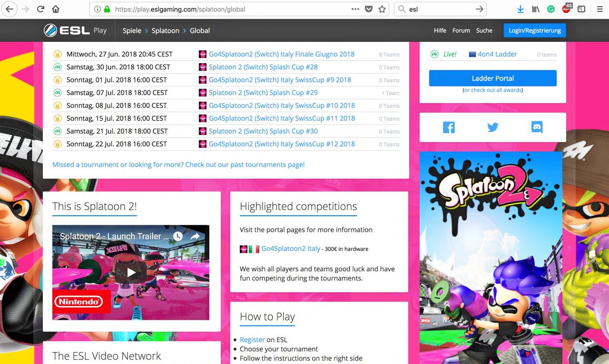Open the ESL Twitter icon
Viewport: 609px width, 364px height.
(x=493, y=127)
